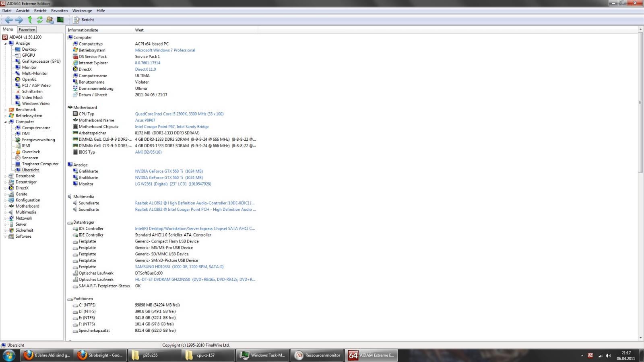Click the green up-level arrow in toolbar
The image size is (644, 362).
[x=30, y=20]
